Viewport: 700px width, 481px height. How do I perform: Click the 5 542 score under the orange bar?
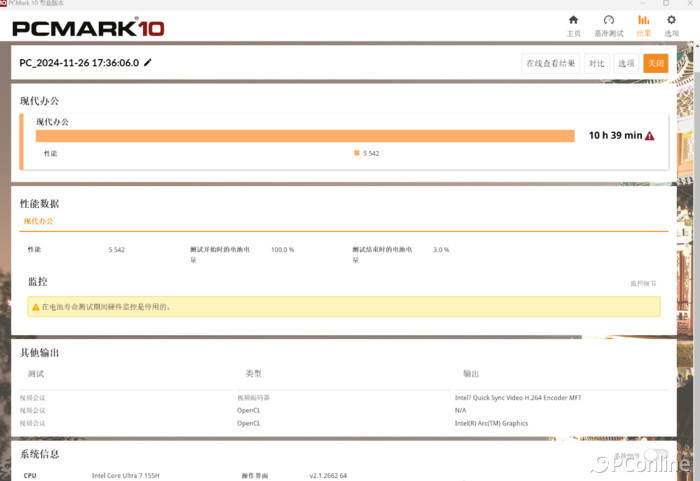[x=371, y=154]
